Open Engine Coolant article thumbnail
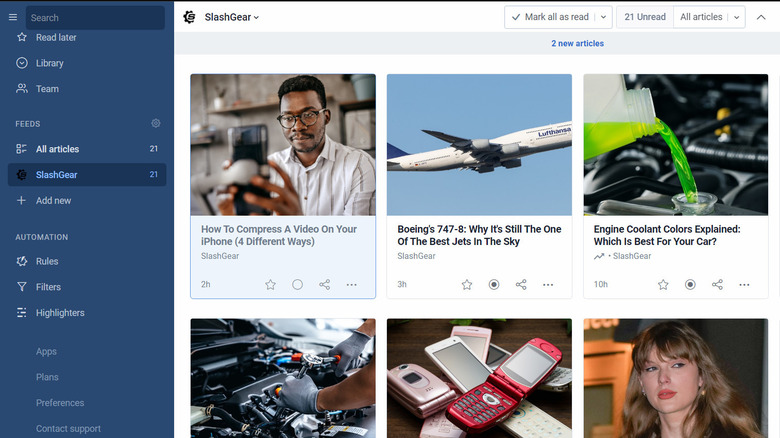780x438 pixels. pos(676,145)
